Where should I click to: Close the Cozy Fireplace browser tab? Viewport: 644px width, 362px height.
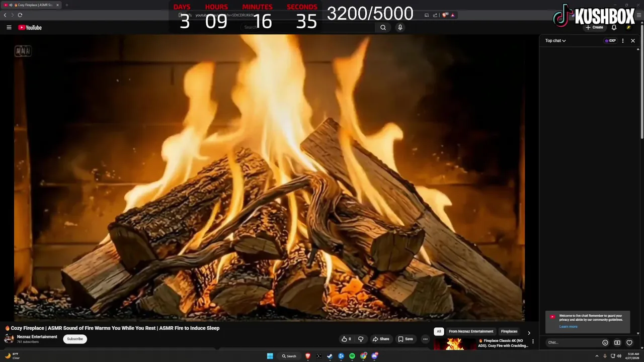click(57, 5)
